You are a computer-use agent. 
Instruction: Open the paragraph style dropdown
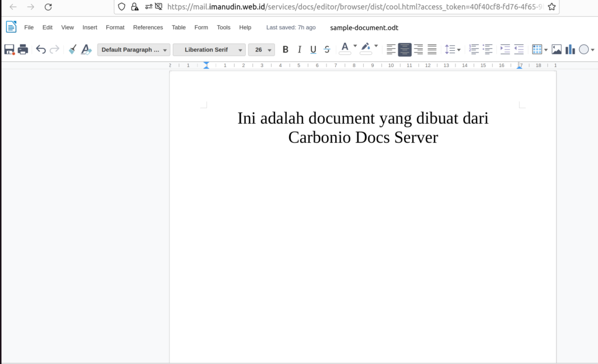(133, 50)
